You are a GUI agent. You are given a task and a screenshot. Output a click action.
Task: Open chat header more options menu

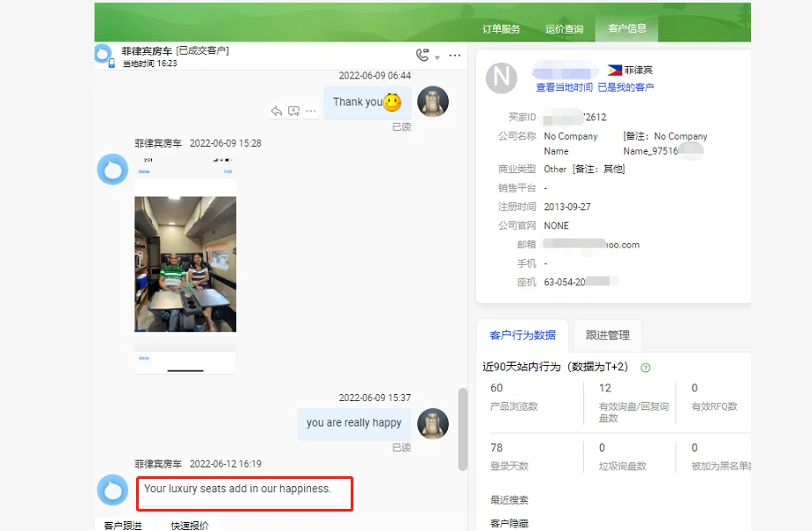coord(455,56)
